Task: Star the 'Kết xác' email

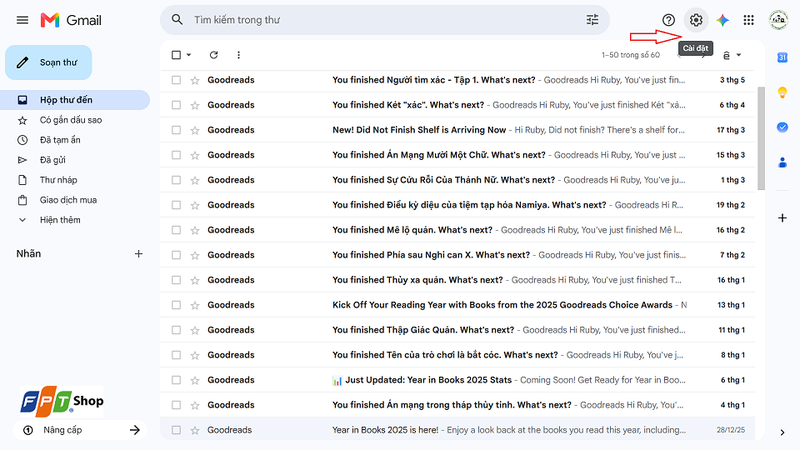Action: [x=195, y=105]
